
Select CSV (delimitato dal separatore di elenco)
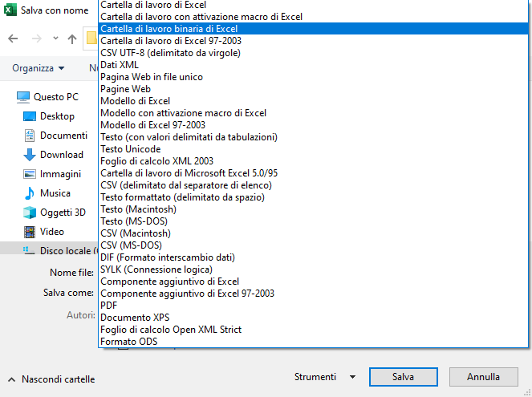[x=313, y=185]
